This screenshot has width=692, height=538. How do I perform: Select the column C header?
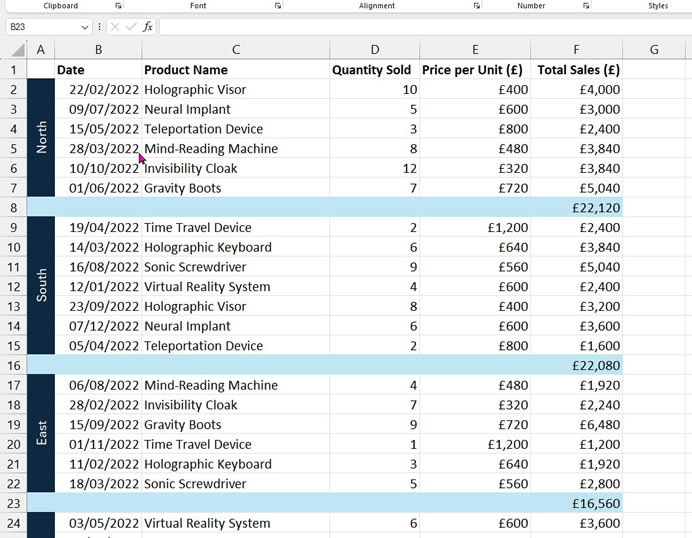pos(236,49)
